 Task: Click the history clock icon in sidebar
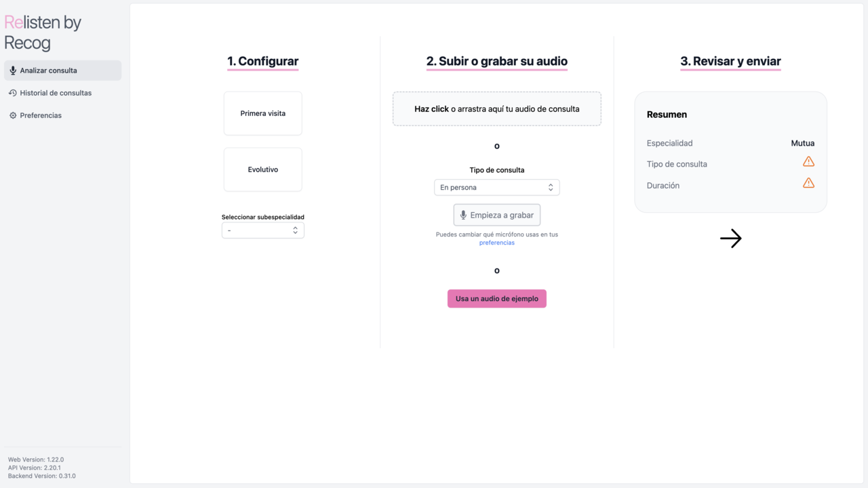point(13,93)
